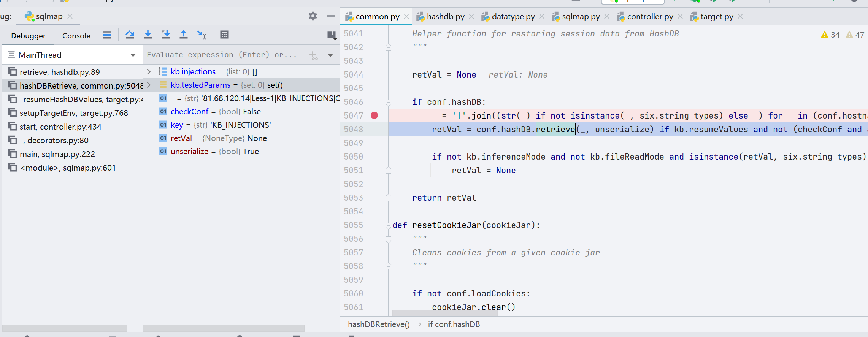This screenshot has height=337, width=868.
Task: Switch to Debugger tab
Action: 28,36
